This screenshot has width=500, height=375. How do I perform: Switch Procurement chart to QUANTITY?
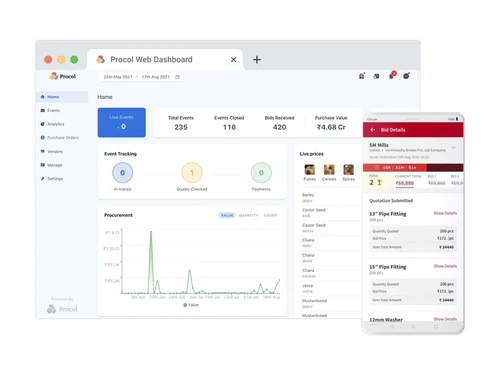(248, 215)
